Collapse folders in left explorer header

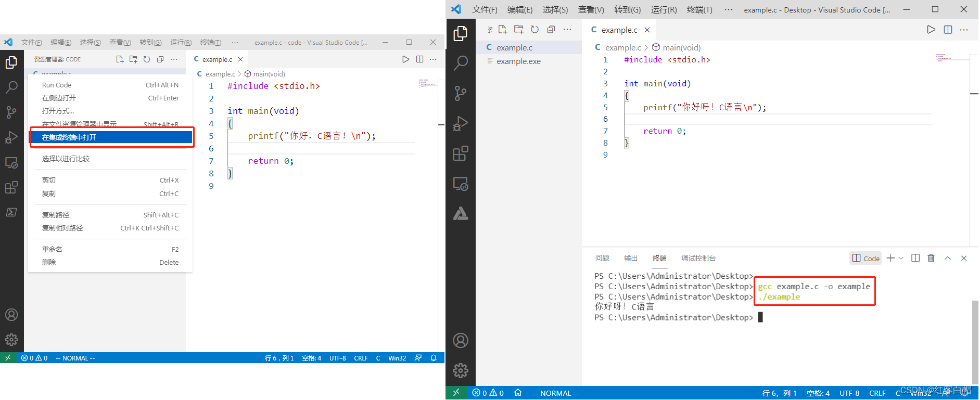click(160, 59)
